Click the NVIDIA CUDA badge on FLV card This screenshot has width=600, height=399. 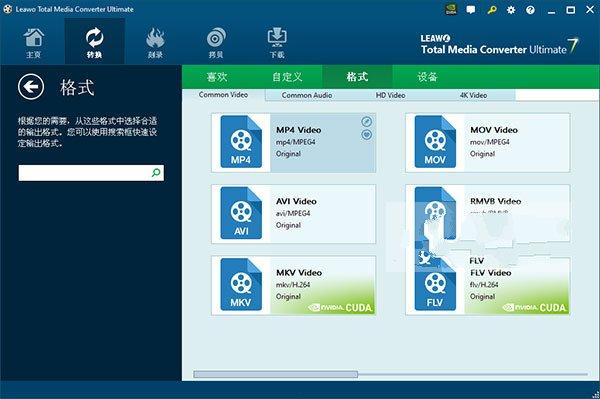tap(534, 308)
